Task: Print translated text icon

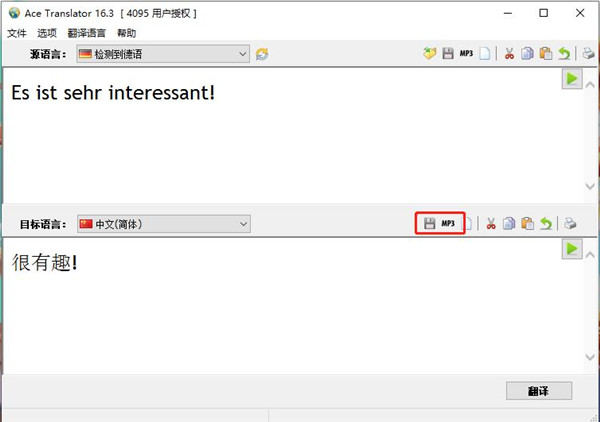Action: point(570,223)
